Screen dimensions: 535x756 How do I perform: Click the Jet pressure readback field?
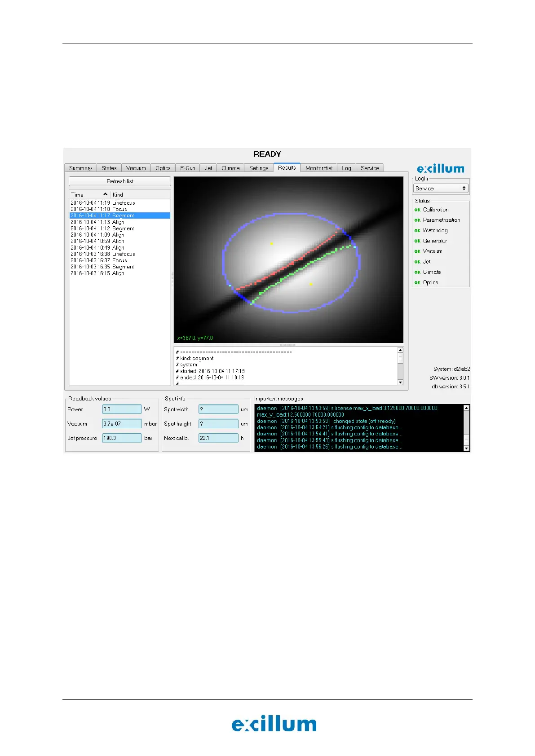coord(122,438)
